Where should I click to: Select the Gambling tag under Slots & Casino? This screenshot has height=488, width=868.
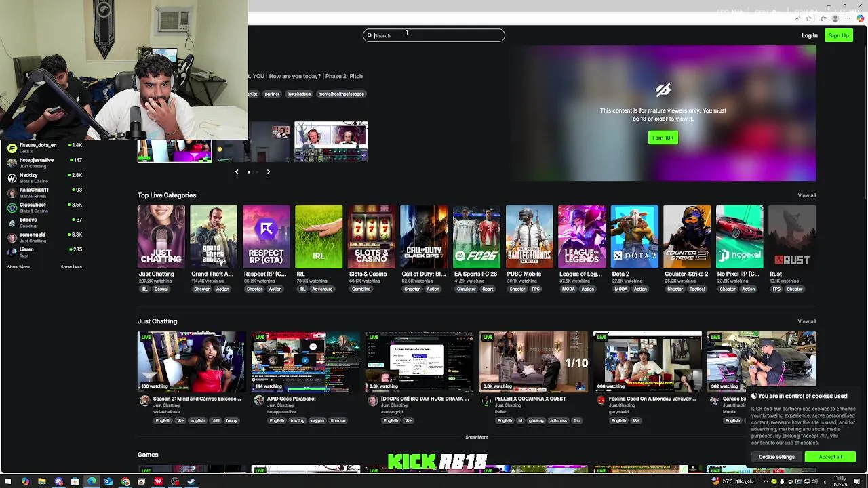(x=361, y=289)
